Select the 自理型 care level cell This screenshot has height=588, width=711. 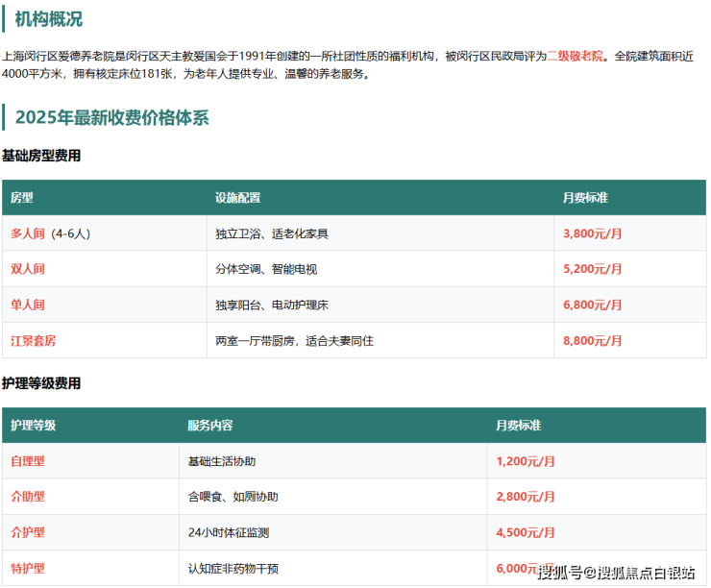click(28, 461)
